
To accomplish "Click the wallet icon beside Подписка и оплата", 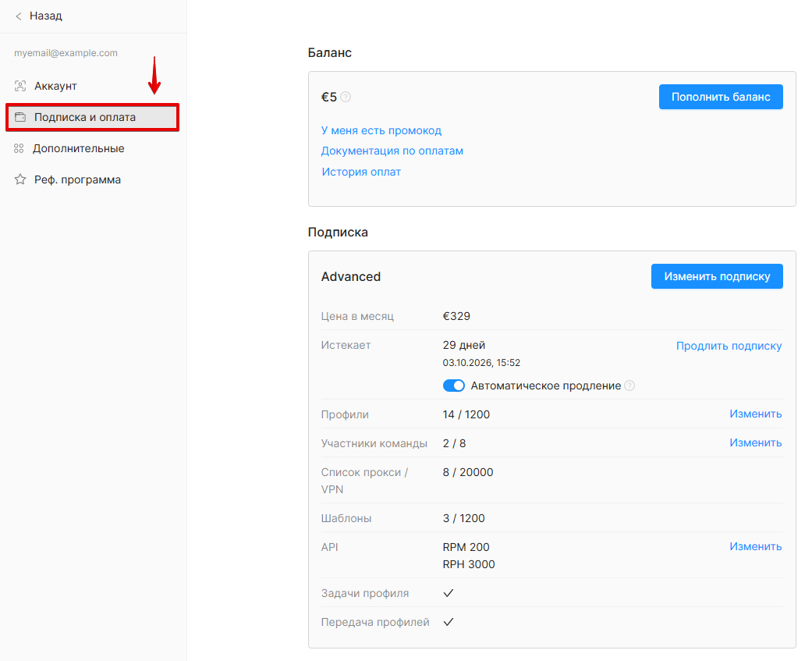I will click(x=20, y=117).
